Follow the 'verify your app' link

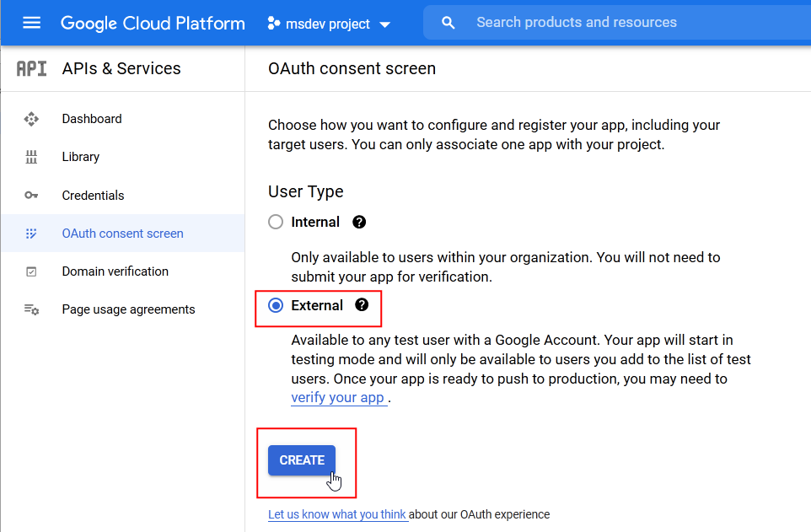pos(338,397)
